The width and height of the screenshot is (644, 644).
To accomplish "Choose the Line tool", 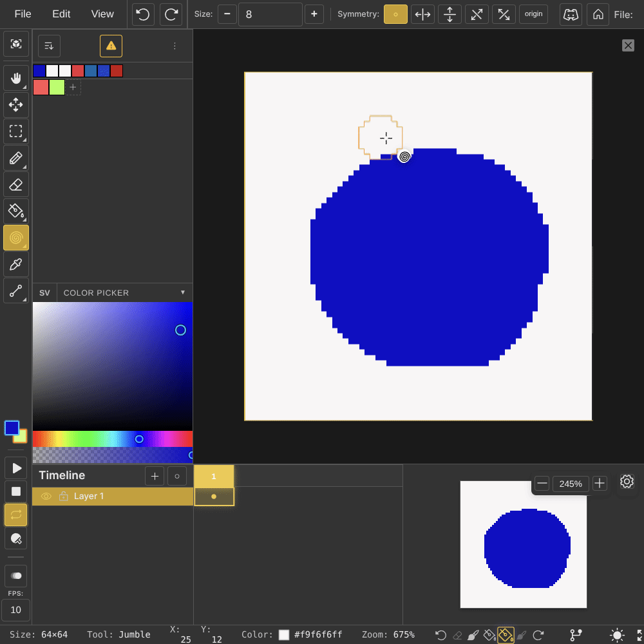I will coord(16,291).
